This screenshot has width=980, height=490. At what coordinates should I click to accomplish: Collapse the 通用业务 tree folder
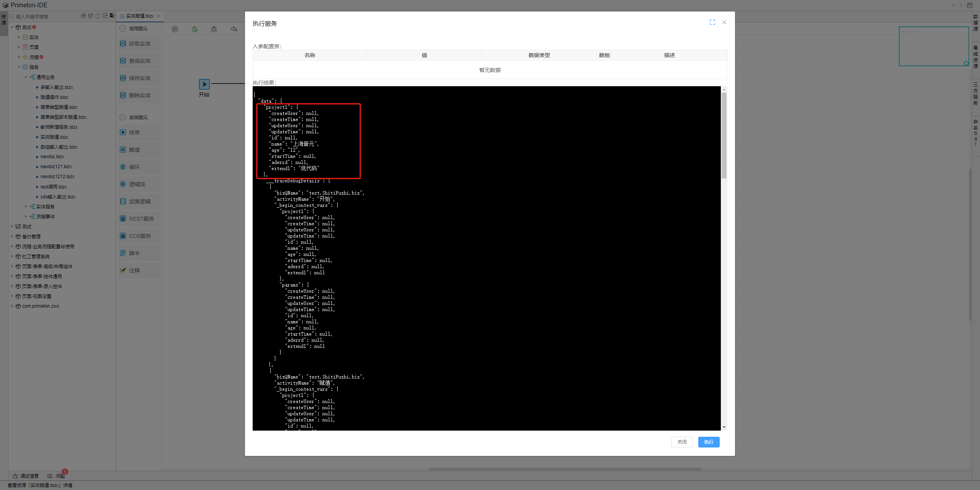[26, 77]
